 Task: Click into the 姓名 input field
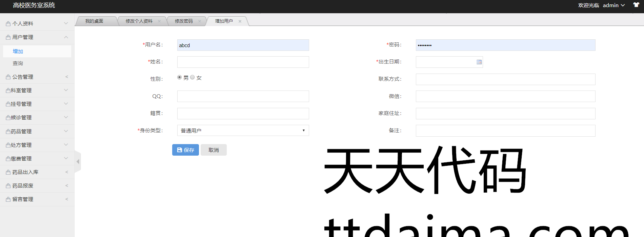243,62
